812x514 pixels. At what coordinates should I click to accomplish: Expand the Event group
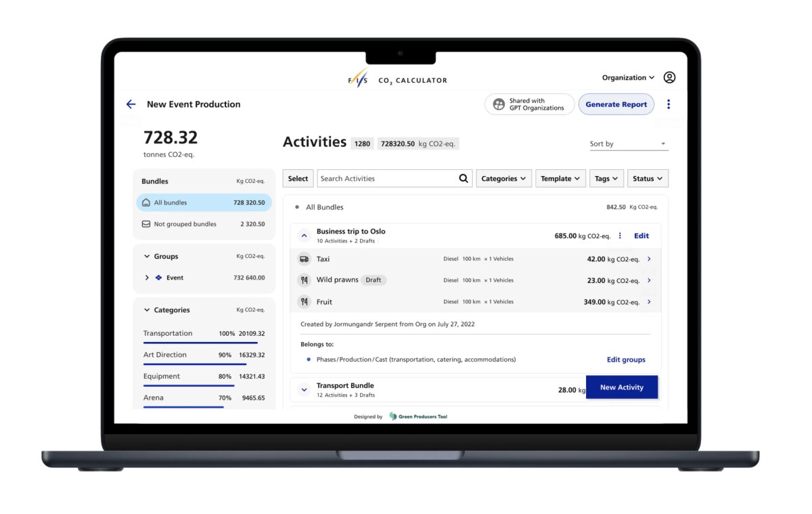(147, 278)
